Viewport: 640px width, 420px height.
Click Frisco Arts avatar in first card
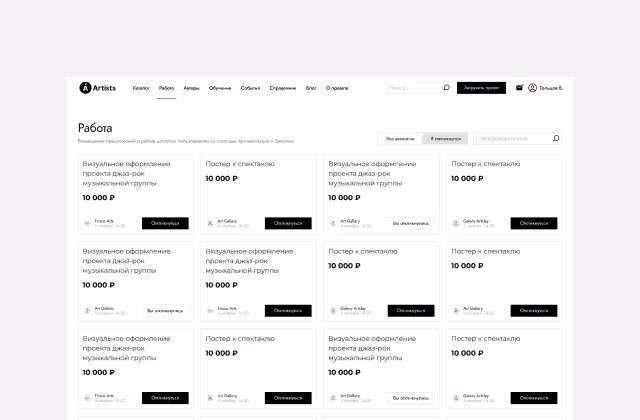[x=87, y=223]
